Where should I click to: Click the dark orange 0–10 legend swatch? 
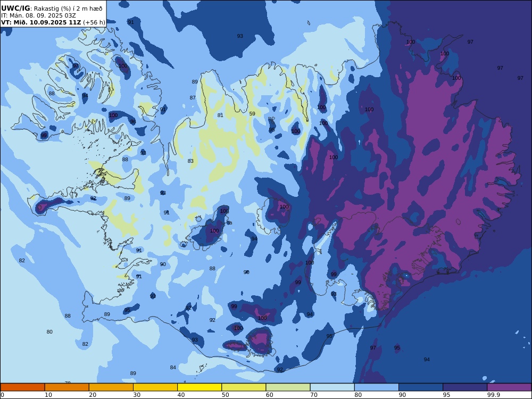[x=22, y=387]
